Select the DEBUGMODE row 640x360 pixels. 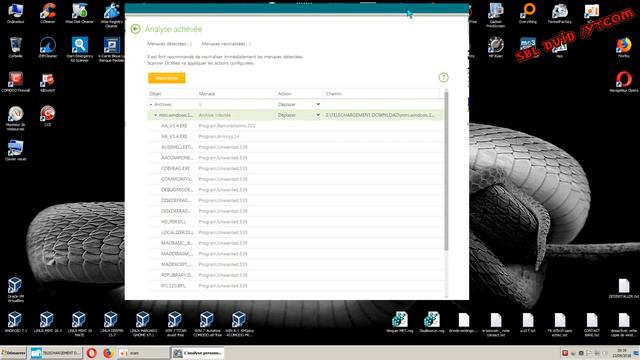pyautogui.click(x=295, y=190)
